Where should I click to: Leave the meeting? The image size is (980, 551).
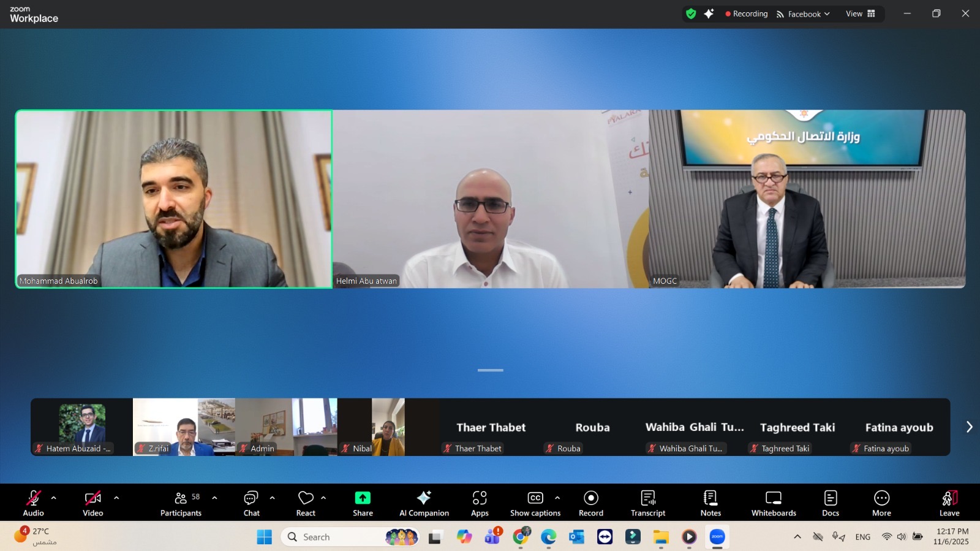949,503
